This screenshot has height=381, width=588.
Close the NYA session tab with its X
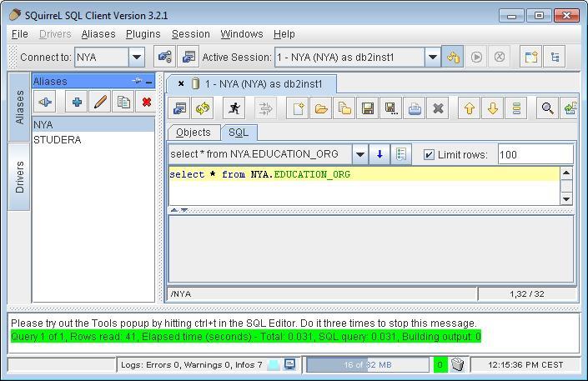coord(181,83)
